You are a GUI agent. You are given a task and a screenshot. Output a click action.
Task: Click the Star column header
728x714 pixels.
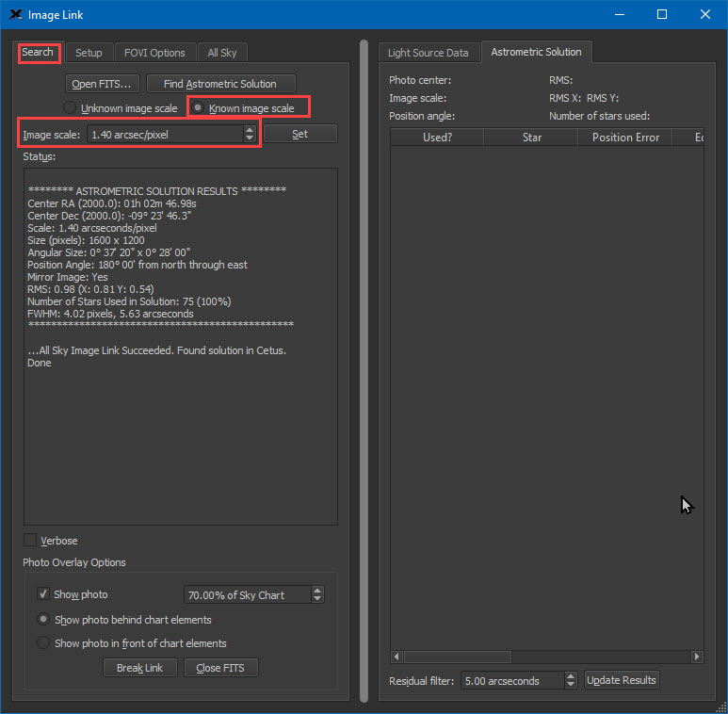click(x=531, y=138)
